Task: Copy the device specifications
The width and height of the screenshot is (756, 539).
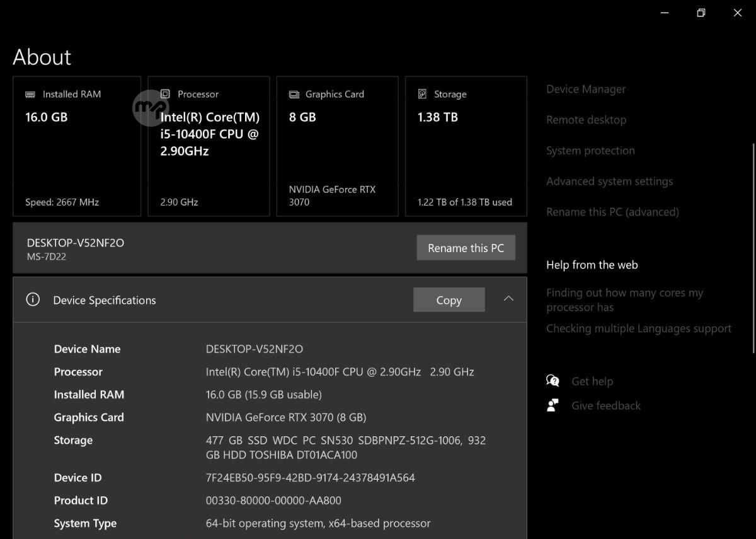Action: (449, 300)
